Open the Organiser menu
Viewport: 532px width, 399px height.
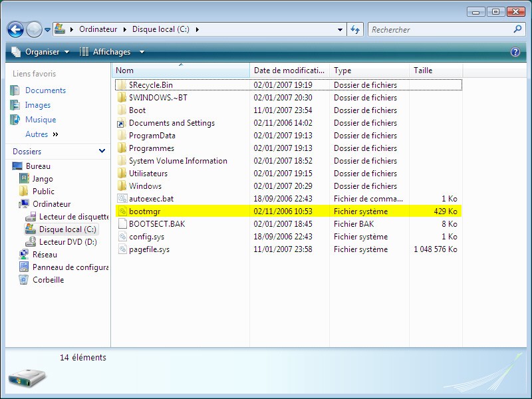point(40,52)
